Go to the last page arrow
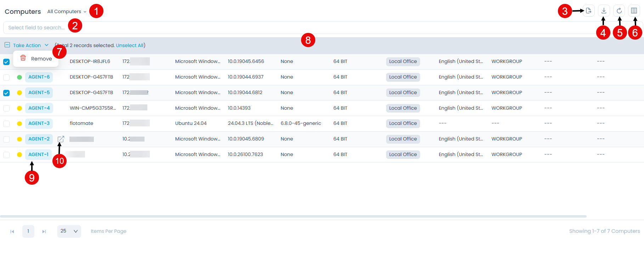 tap(44, 231)
